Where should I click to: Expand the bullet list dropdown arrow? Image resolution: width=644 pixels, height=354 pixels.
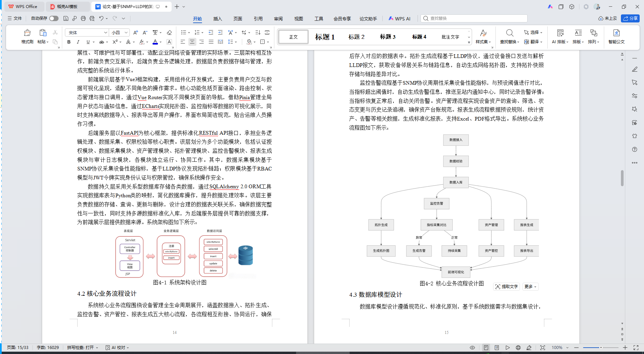(x=189, y=33)
